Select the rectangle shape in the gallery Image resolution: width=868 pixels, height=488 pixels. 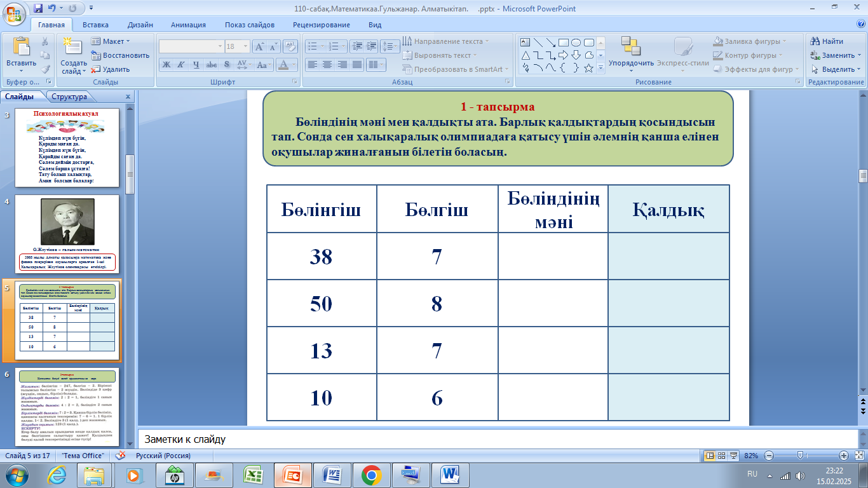(x=564, y=43)
